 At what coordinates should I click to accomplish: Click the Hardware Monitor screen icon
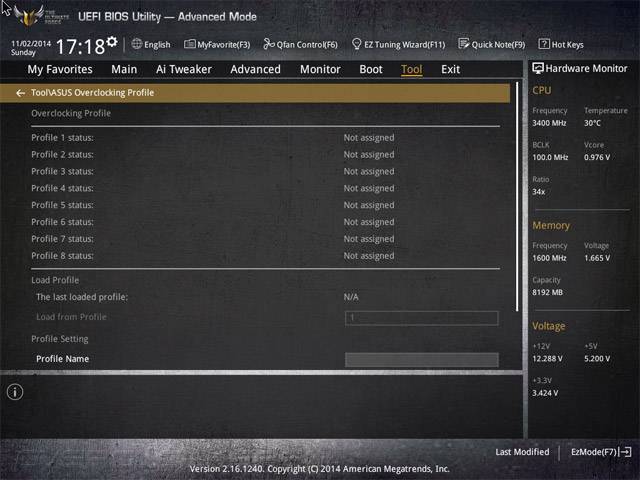coord(538,68)
